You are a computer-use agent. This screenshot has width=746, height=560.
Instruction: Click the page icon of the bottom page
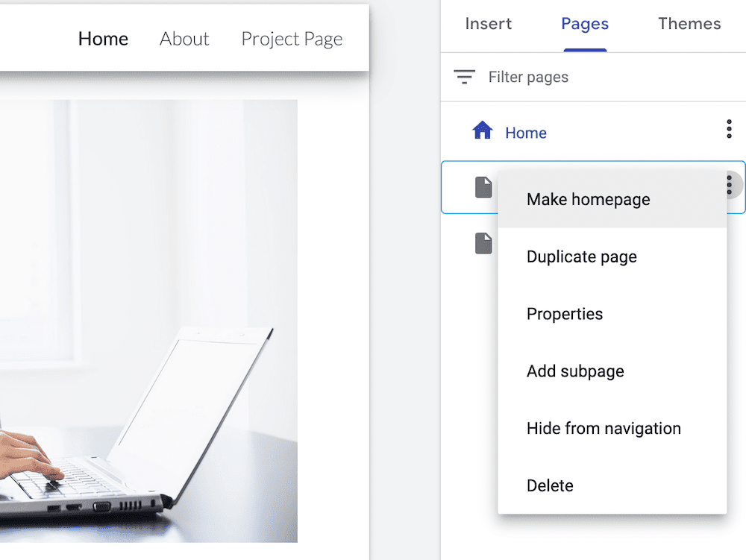484,242
